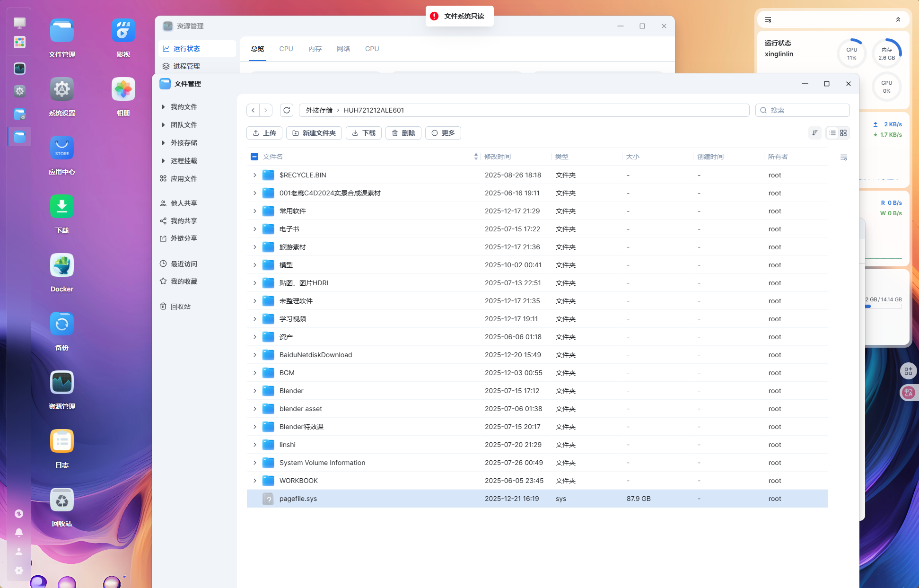Open the 应用中心 store icon
This screenshot has height=588, width=919.
[x=62, y=149]
